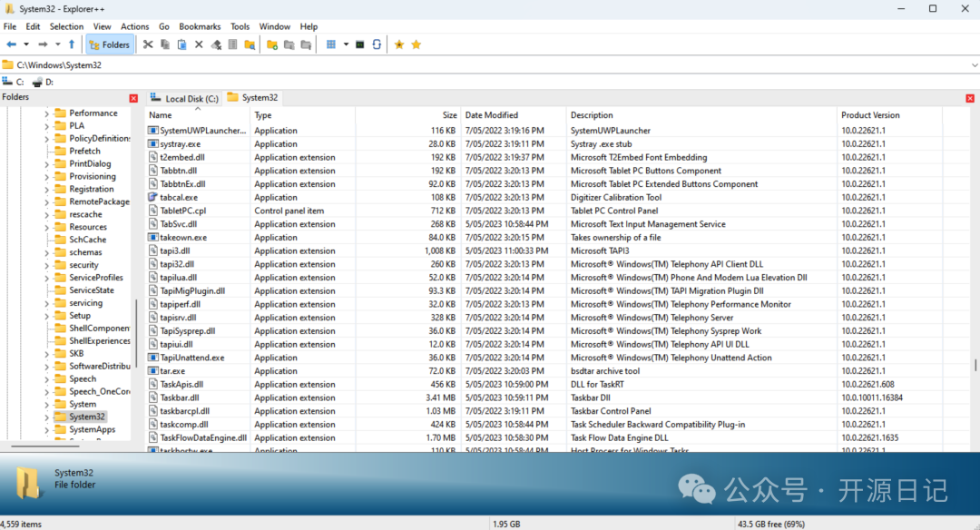980x530 pixels.
Task: Open the Actions menu
Action: pyautogui.click(x=134, y=26)
